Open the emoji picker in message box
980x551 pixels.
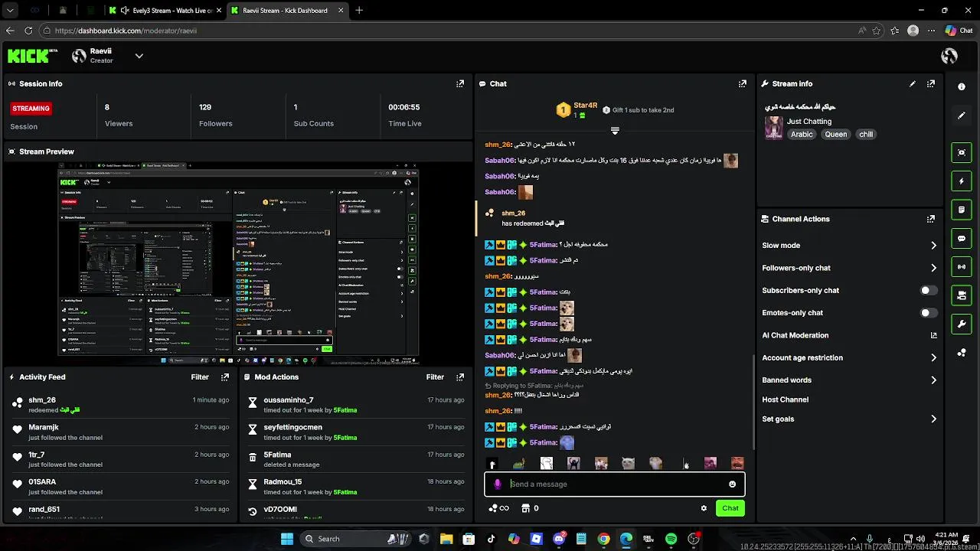732,484
